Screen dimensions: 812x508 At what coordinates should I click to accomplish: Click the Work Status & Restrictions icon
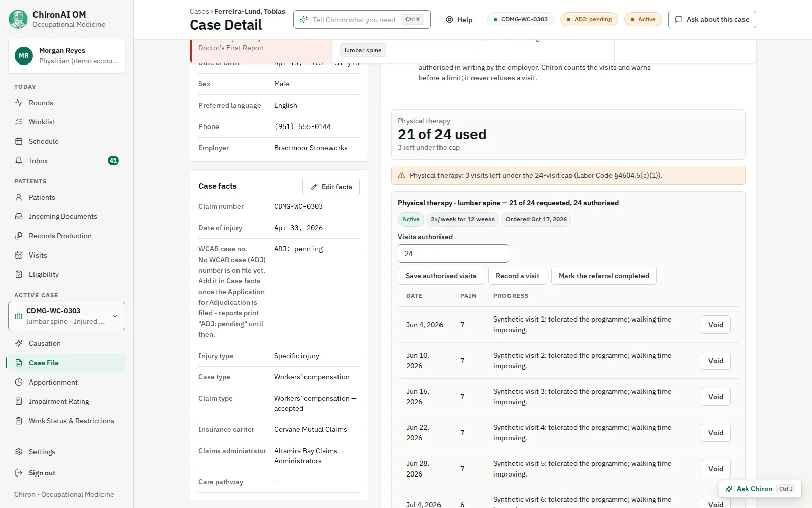[x=19, y=421]
